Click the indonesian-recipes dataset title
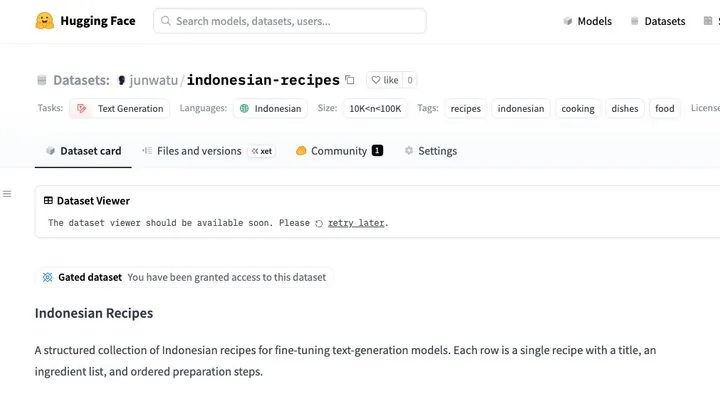This screenshot has height=404, width=720. (x=263, y=80)
